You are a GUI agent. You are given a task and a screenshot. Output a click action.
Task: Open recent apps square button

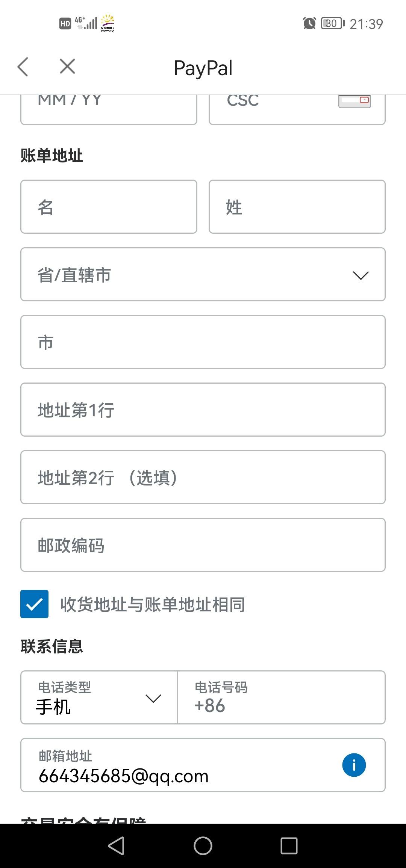[x=289, y=845]
